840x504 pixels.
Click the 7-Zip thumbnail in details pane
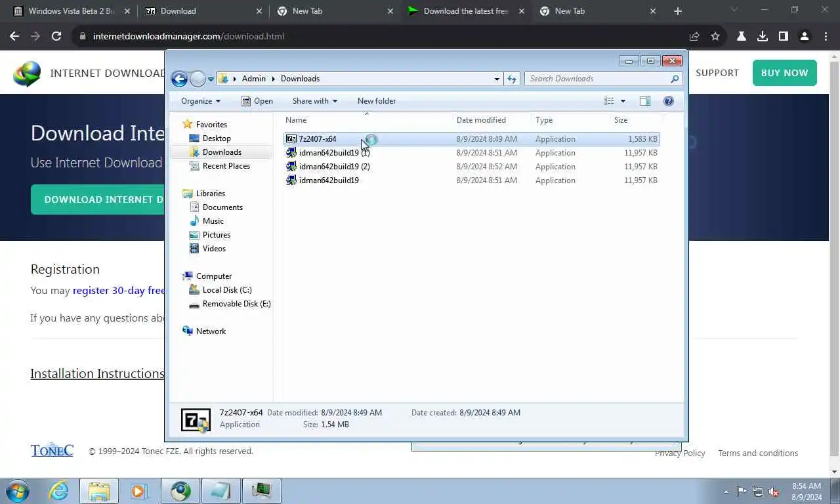pos(196,420)
